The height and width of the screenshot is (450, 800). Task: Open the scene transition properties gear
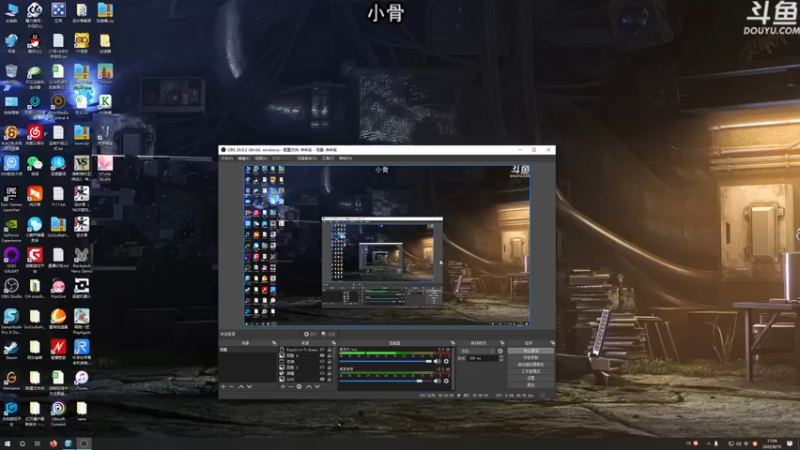[500, 351]
